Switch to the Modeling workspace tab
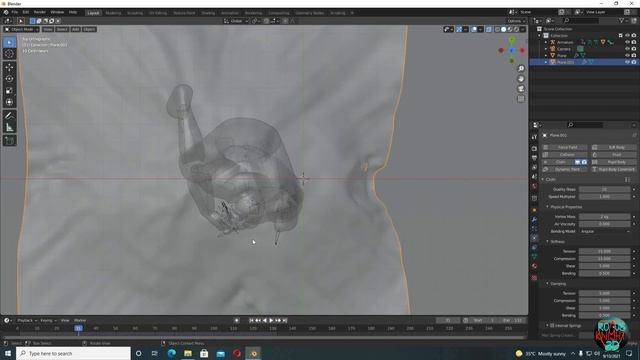640x360 pixels. click(113, 13)
